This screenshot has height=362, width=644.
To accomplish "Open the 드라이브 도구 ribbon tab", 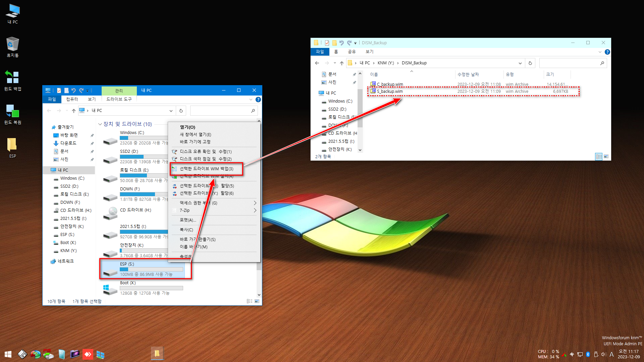I will [x=119, y=100].
